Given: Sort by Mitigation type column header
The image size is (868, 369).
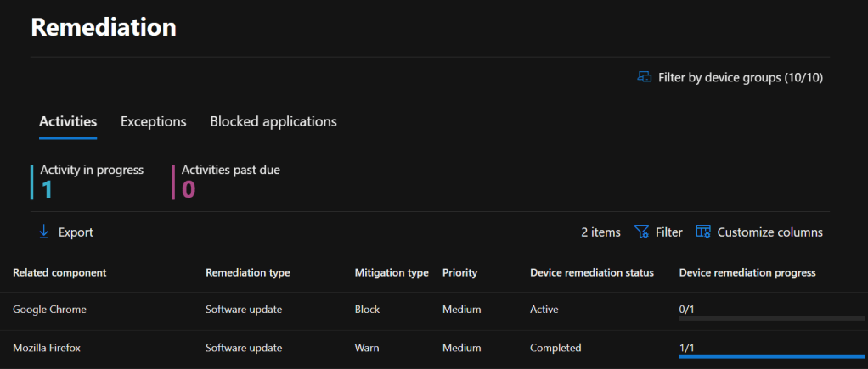Looking at the screenshot, I should [x=392, y=272].
